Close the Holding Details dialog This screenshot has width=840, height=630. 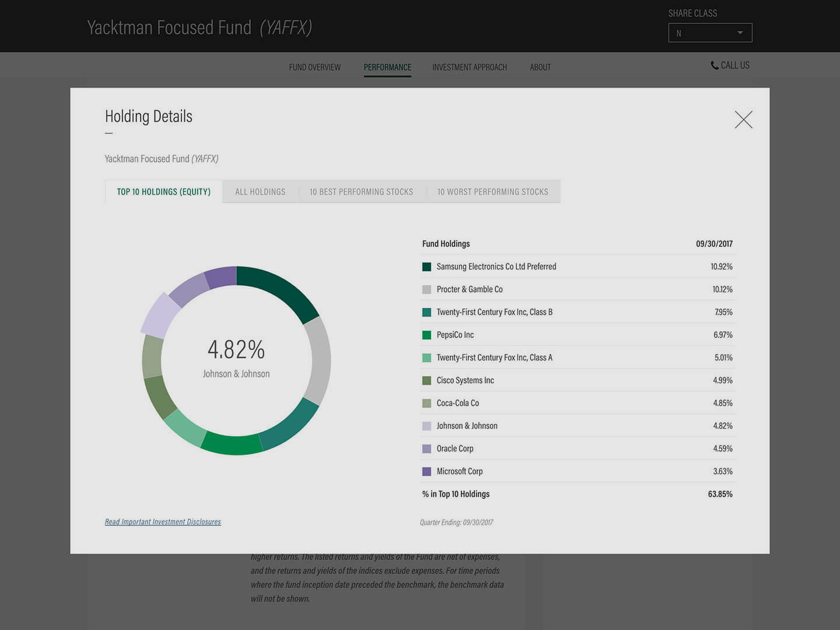click(743, 120)
